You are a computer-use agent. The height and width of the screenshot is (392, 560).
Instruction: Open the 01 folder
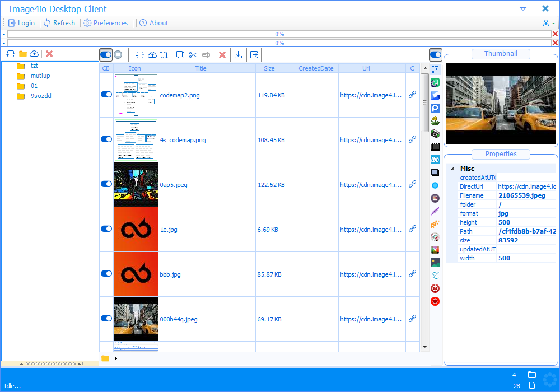coord(34,86)
